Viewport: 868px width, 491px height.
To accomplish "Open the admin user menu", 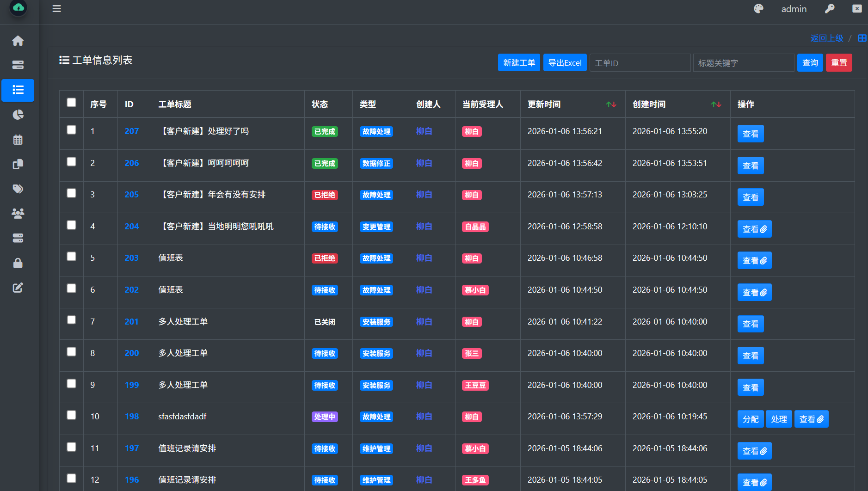I will (x=794, y=8).
